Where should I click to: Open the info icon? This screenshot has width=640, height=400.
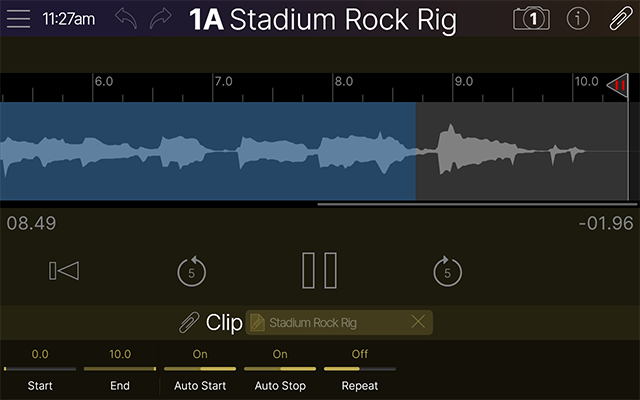pos(578,19)
